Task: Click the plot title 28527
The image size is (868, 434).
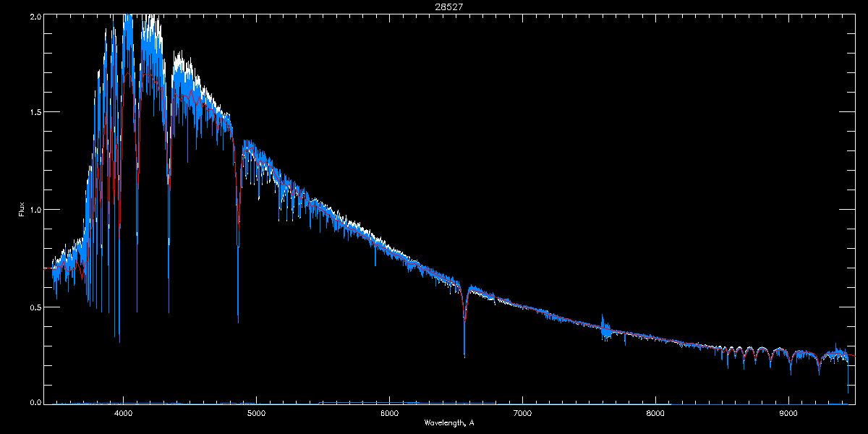Action: point(448,6)
